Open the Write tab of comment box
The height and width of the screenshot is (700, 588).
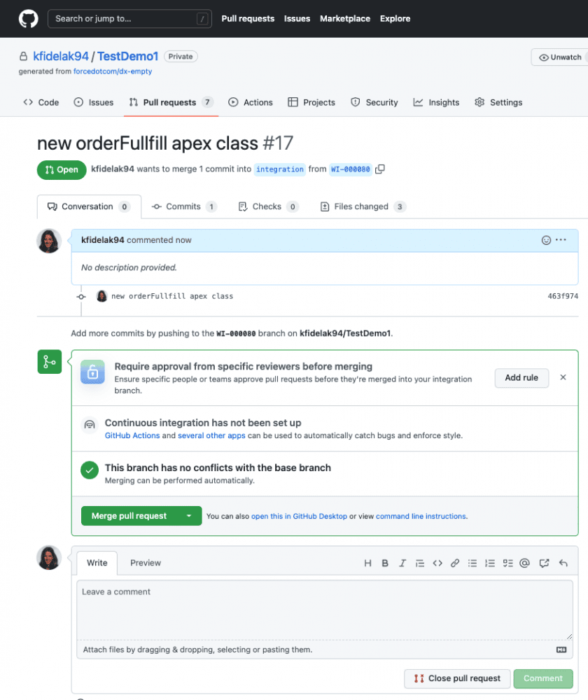(97, 563)
